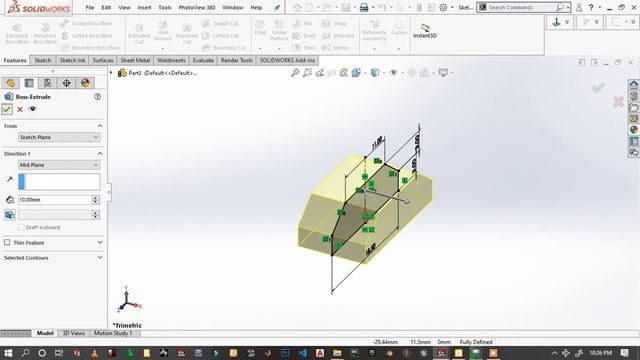
Task: Switch to the Sheet Metal tab
Action: (x=135, y=60)
